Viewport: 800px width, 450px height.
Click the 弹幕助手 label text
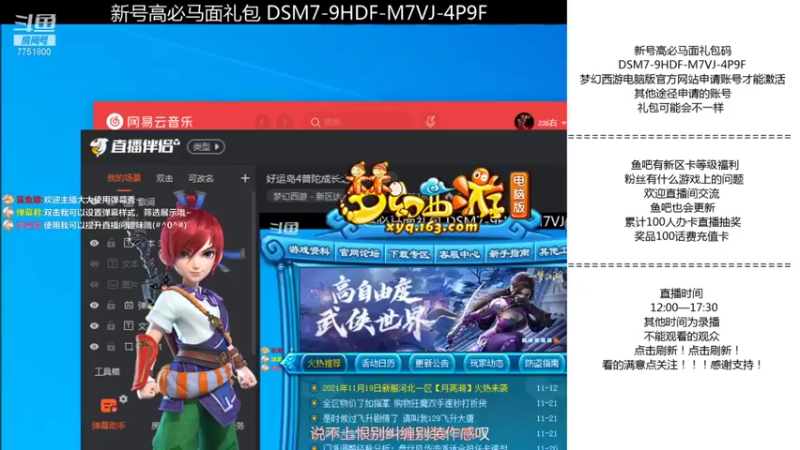pyautogui.click(x=108, y=425)
